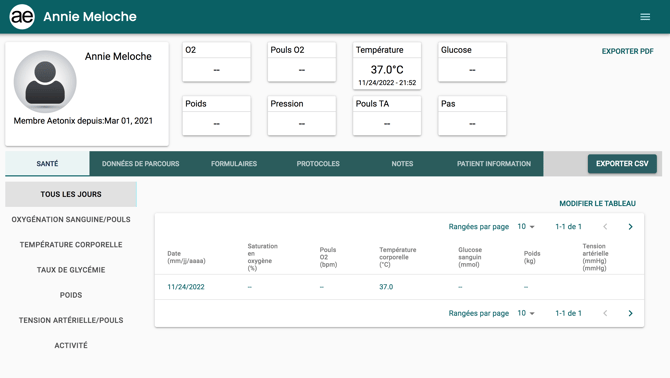Click Annie Meloche title in header bar
Screen dimensions: 670x378
pos(90,17)
